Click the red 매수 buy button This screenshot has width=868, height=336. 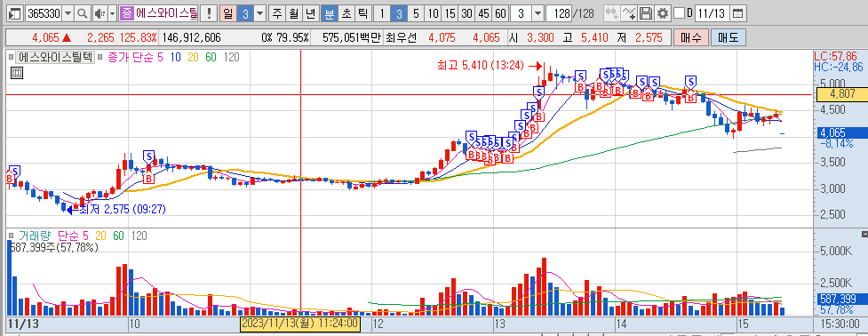pos(690,37)
